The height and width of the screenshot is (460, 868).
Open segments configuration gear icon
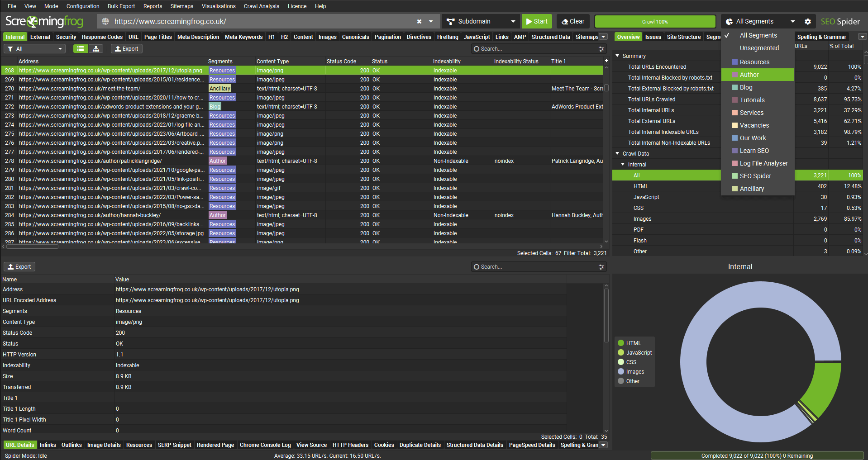pos(807,22)
